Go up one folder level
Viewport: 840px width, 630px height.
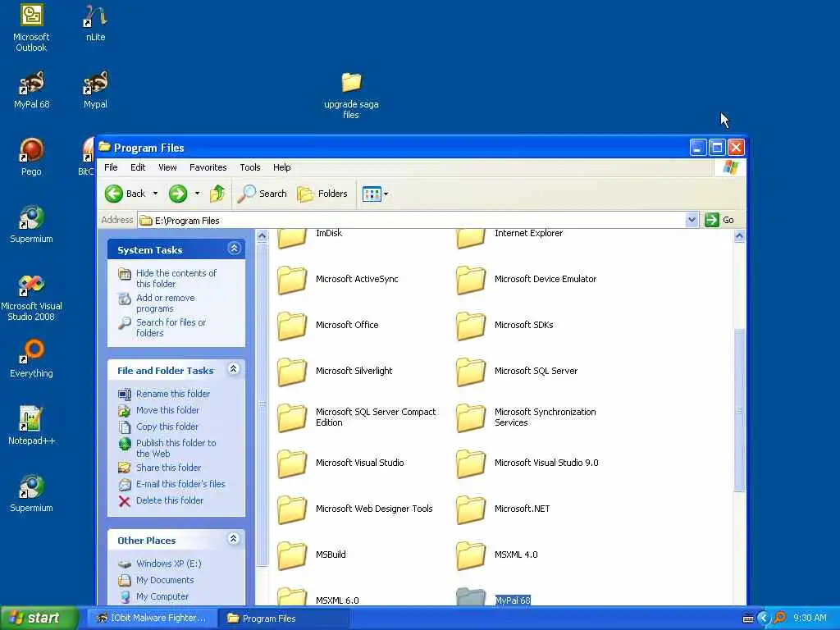coord(217,194)
